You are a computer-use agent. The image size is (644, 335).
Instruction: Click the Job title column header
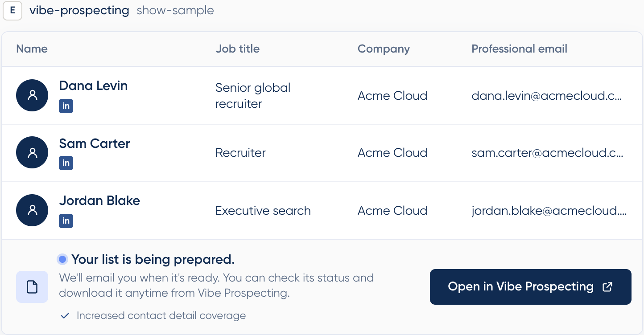pyautogui.click(x=237, y=49)
